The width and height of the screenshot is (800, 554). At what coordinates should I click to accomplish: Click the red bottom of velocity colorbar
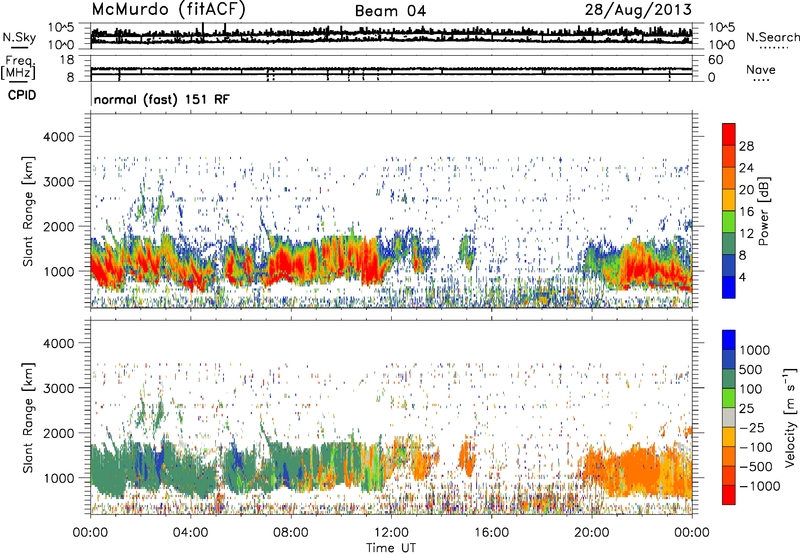729,495
